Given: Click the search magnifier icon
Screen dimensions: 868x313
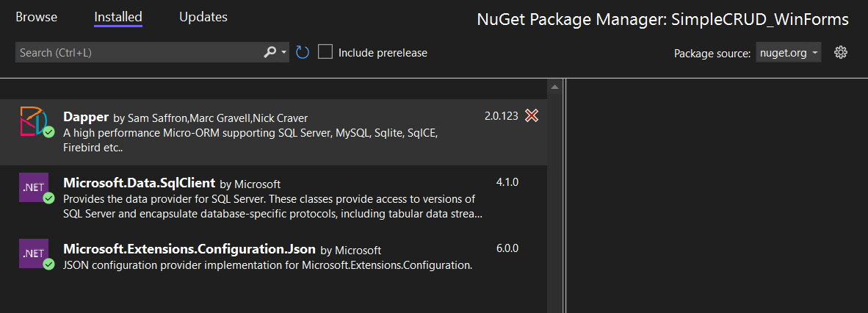Looking at the screenshot, I should point(270,52).
